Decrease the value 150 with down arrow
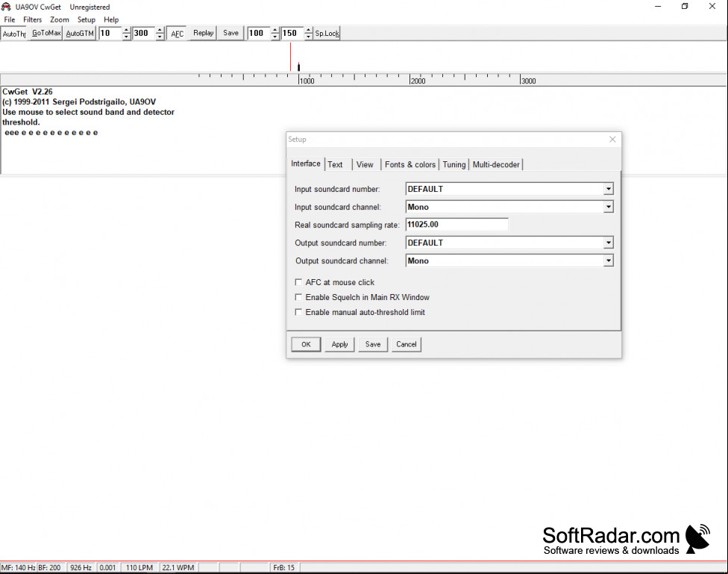728x574 pixels. [x=309, y=37]
